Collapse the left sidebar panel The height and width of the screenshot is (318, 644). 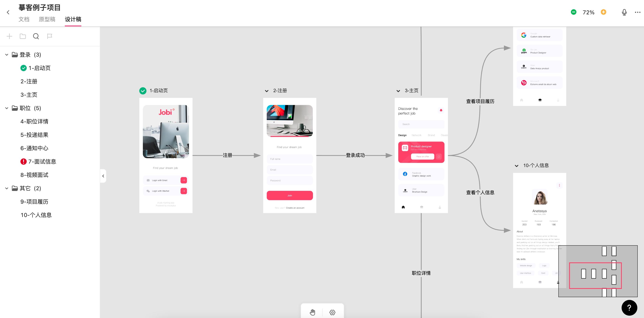click(x=103, y=176)
